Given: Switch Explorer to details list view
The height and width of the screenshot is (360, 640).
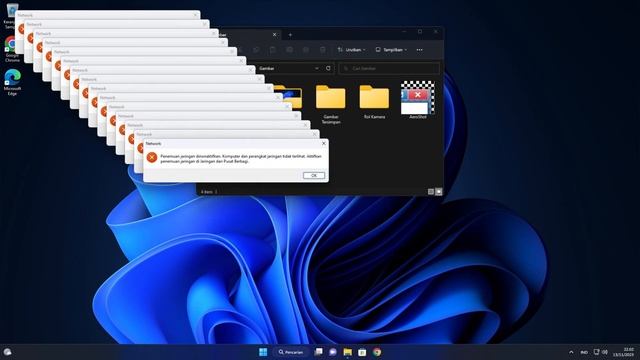Looking at the screenshot, I should [431, 191].
